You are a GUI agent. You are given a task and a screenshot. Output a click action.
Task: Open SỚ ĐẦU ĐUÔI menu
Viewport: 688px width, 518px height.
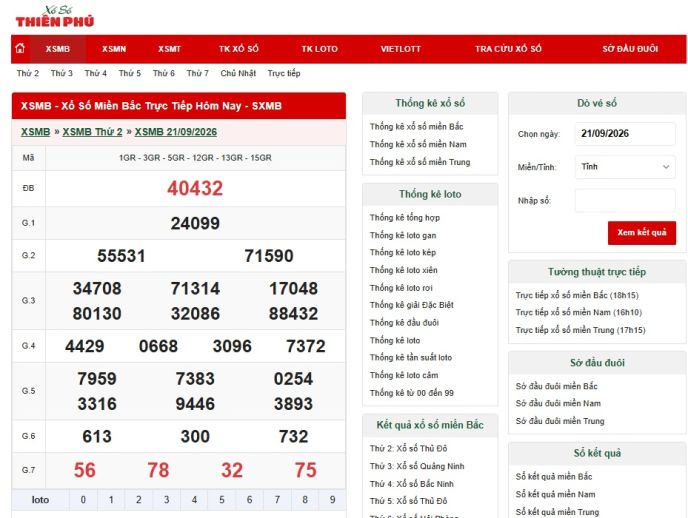pyautogui.click(x=630, y=49)
